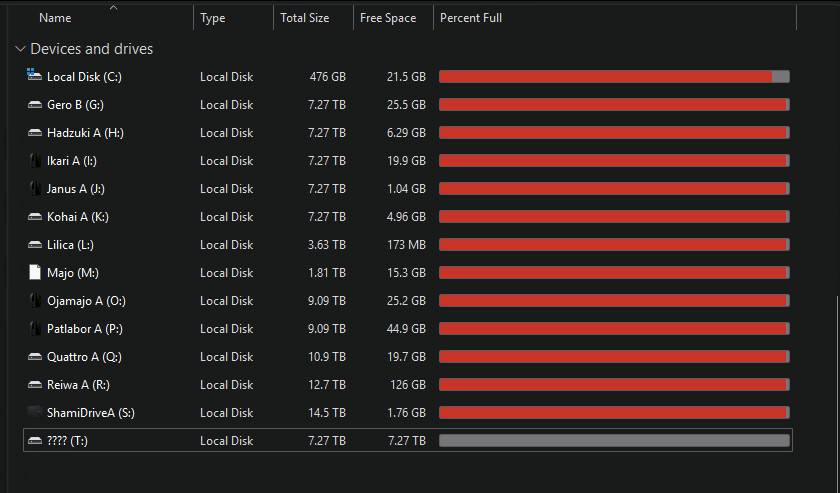Select the Reiwa A (R:) name
The width and height of the screenshot is (840, 493).
(78, 385)
